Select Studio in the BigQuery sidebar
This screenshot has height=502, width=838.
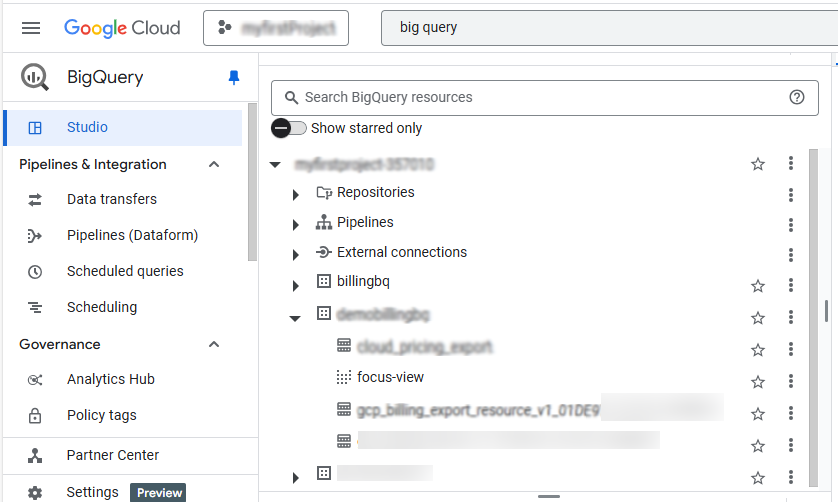pyautogui.click(x=87, y=128)
